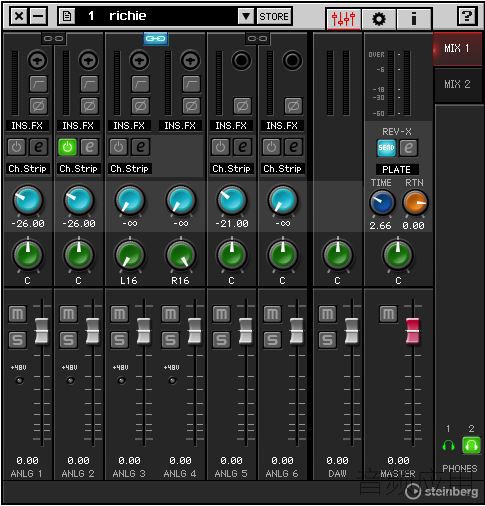Screen dimensions: 485x506
Task: Open INS.FX selector on ANLG 4
Action: (x=180, y=126)
